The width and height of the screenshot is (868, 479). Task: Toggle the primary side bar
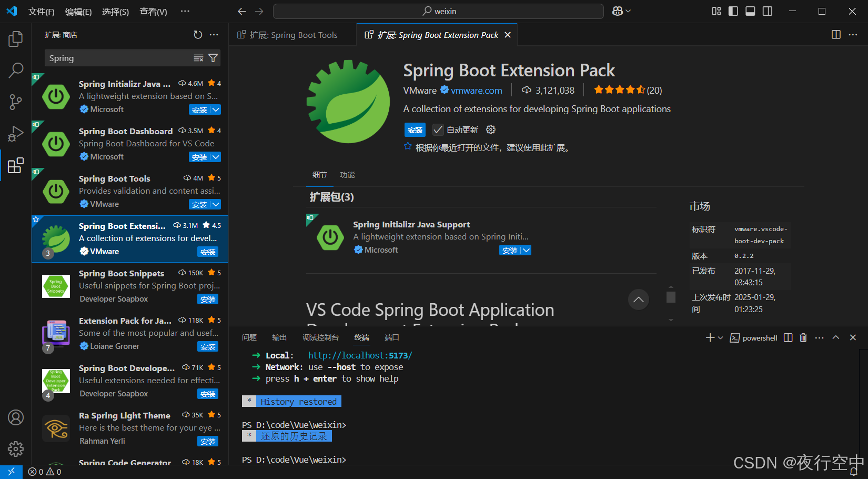tap(733, 11)
